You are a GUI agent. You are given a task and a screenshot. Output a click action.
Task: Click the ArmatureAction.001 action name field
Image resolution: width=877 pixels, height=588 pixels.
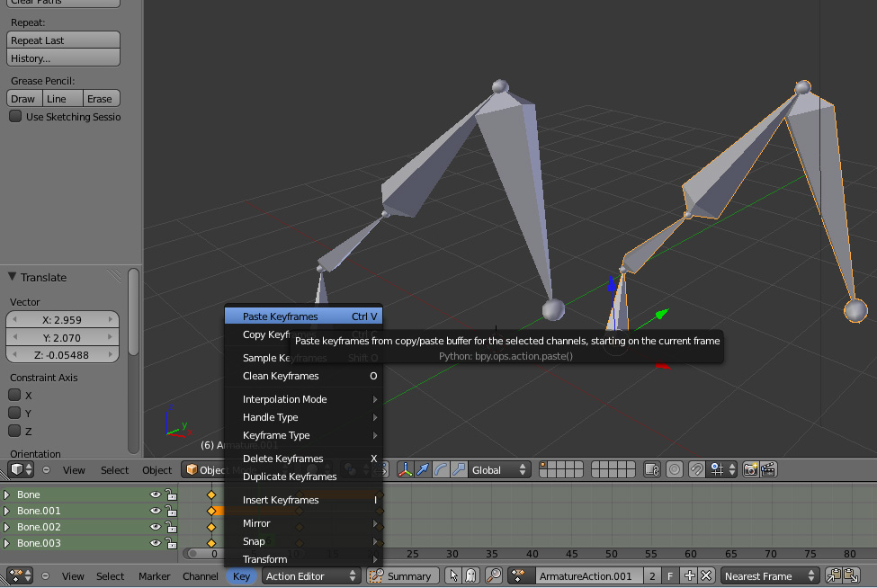click(x=585, y=576)
